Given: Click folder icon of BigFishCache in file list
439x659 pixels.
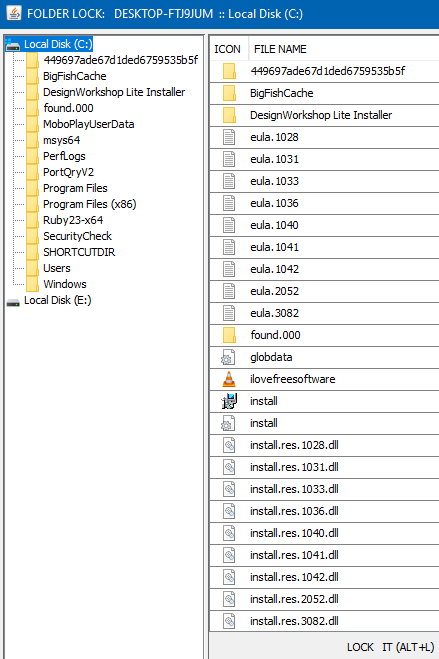Looking at the screenshot, I should point(229,93).
